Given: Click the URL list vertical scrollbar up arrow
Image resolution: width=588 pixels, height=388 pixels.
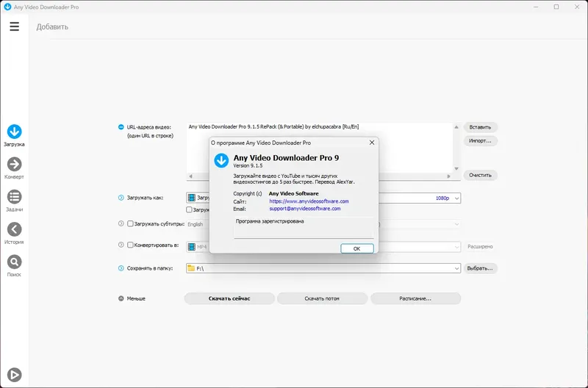Looking at the screenshot, I should (x=456, y=127).
